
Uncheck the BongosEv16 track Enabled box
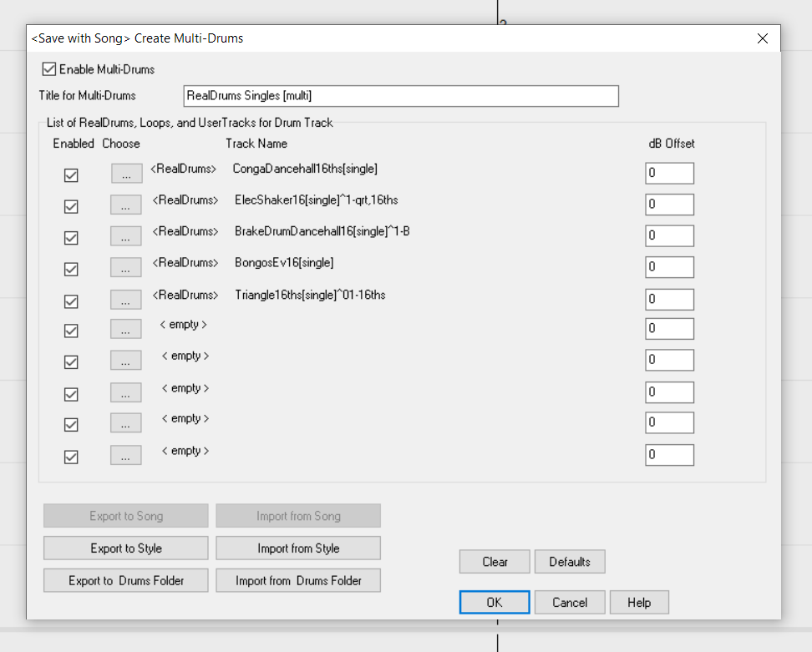72,269
